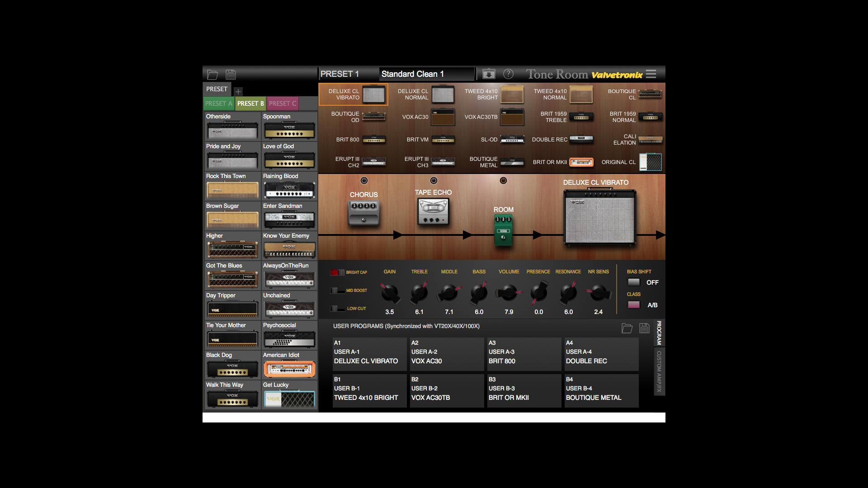Switch to the PRESET C tab
Viewport: 868px width, 488px height.
283,103
